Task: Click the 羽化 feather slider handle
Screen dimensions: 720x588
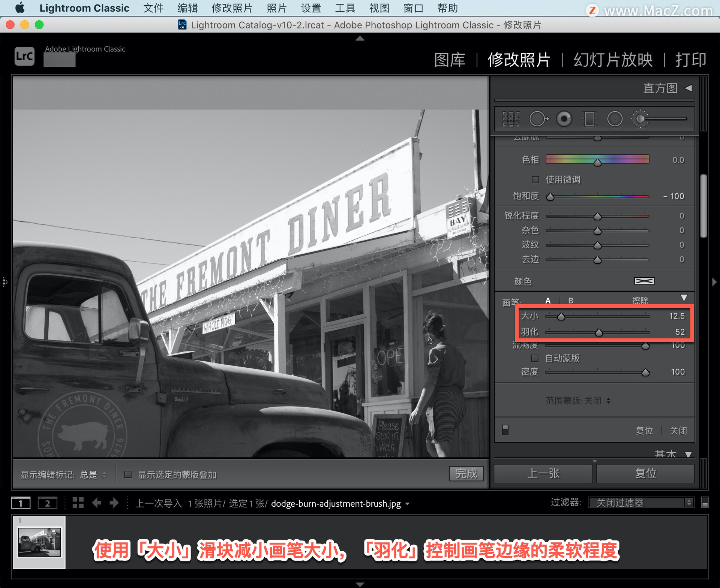Action: pos(599,332)
